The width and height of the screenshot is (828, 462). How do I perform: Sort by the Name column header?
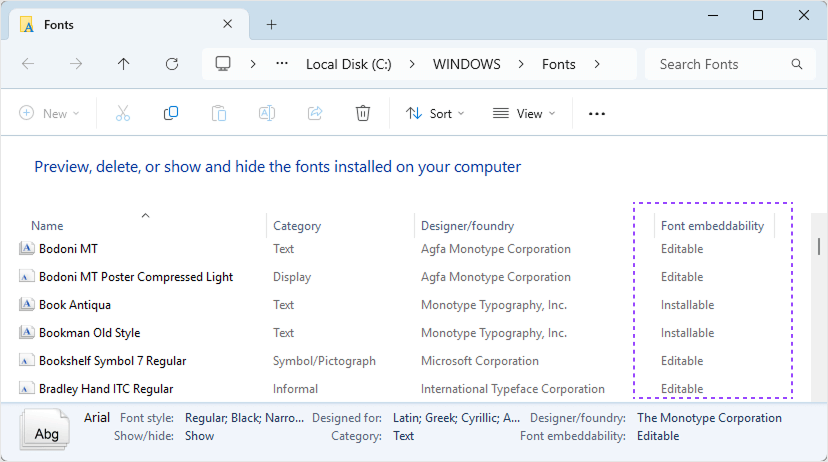[x=47, y=226]
